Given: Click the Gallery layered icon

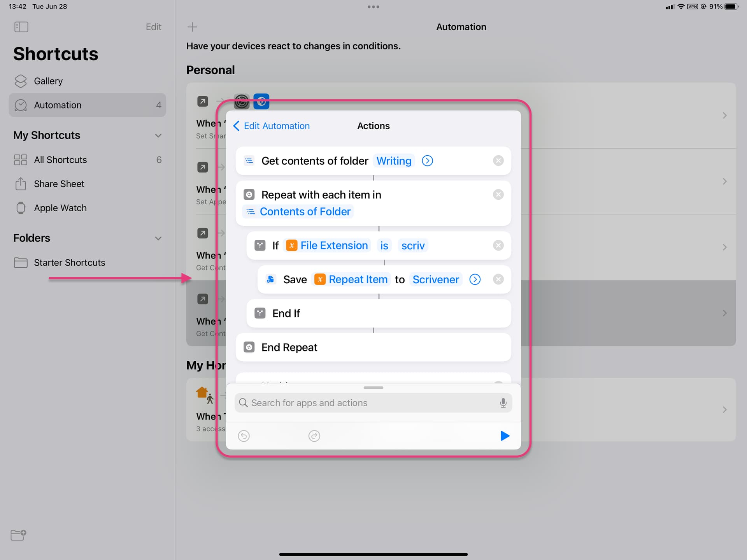Looking at the screenshot, I should tap(21, 81).
